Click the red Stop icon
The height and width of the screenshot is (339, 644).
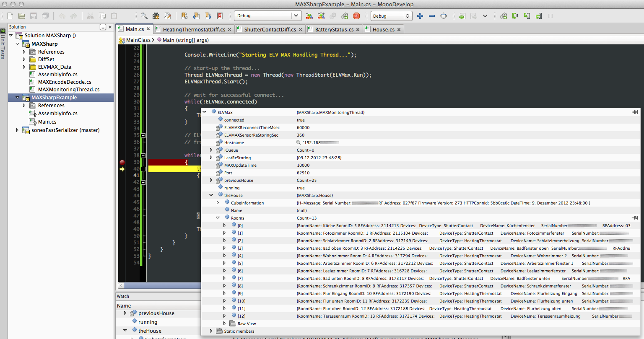tap(356, 16)
